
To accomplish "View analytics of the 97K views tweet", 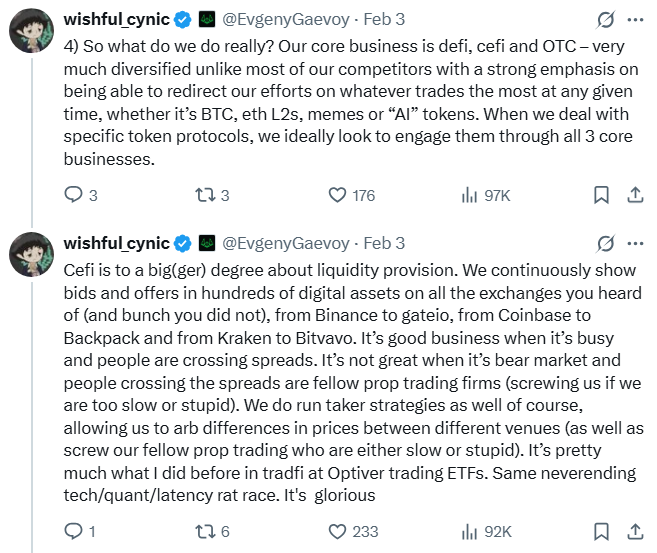I will (469, 196).
